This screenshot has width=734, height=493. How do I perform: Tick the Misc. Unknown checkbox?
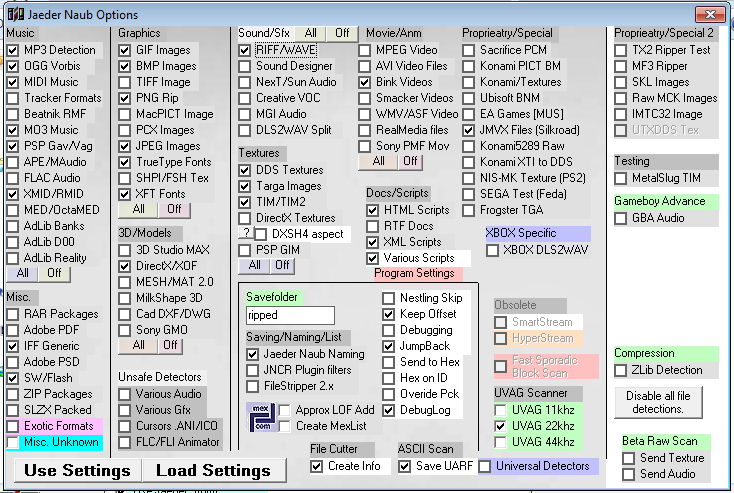coord(12,442)
